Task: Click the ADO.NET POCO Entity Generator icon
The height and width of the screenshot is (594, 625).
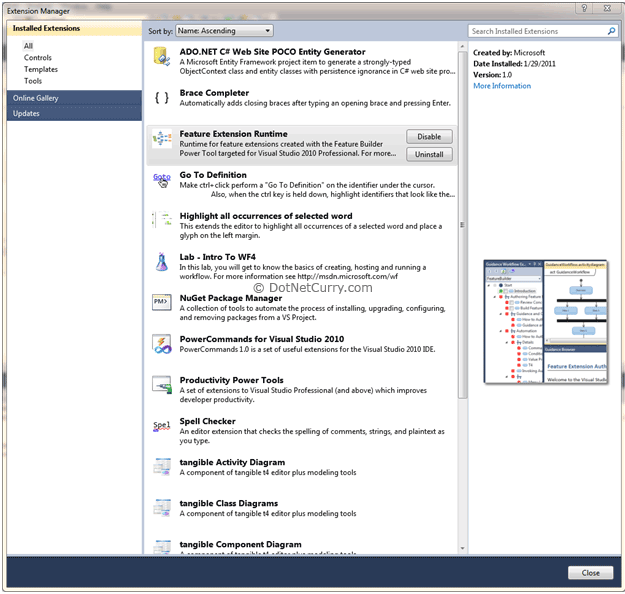Action: 162,57
